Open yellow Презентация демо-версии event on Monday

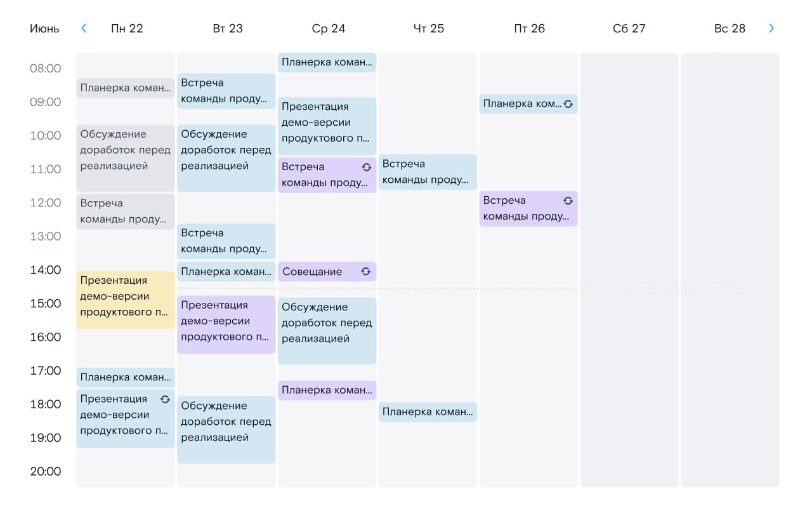[x=126, y=300]
